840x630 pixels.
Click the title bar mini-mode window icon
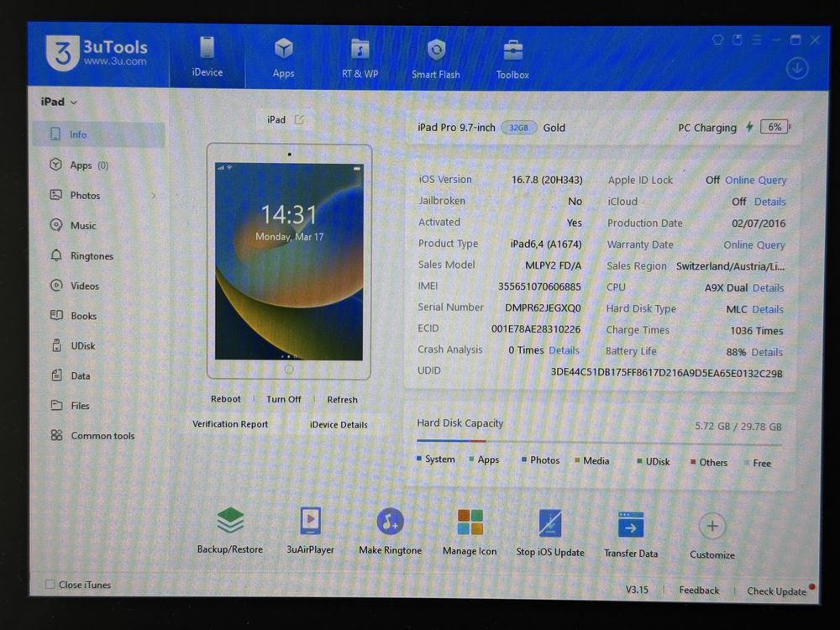(x=738, y=39)
